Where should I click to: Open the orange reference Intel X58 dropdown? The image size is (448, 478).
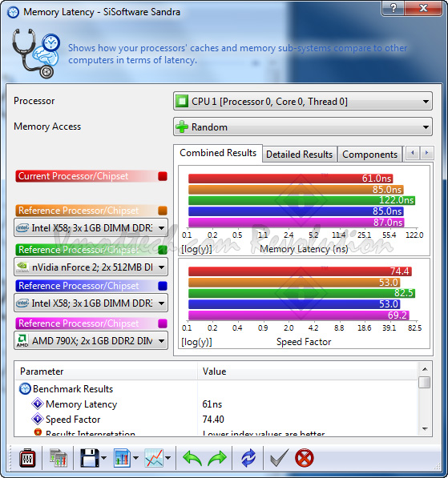91,227
